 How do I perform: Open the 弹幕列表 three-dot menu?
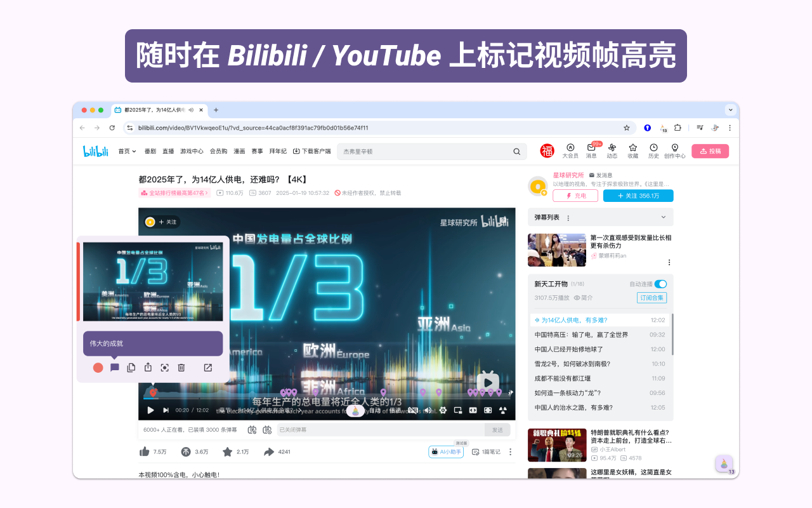tap(568, 218)
